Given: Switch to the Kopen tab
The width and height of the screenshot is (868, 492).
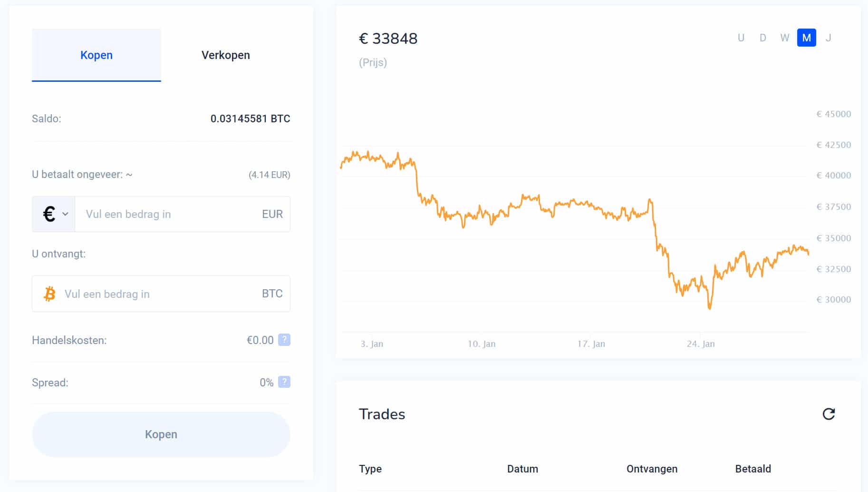Looking at the screenshot, I should [96, 55].
